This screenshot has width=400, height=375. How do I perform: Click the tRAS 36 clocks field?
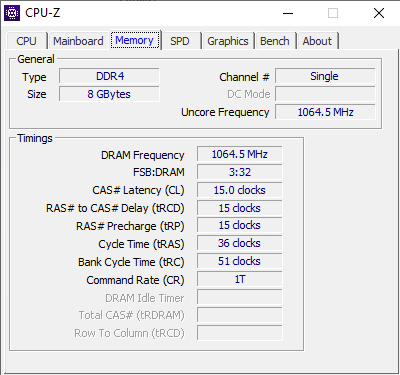point(240,243)
